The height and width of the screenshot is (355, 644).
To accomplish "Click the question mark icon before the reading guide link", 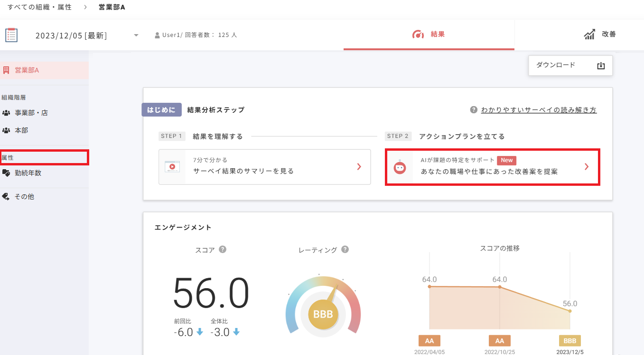I will click(474, 109).
